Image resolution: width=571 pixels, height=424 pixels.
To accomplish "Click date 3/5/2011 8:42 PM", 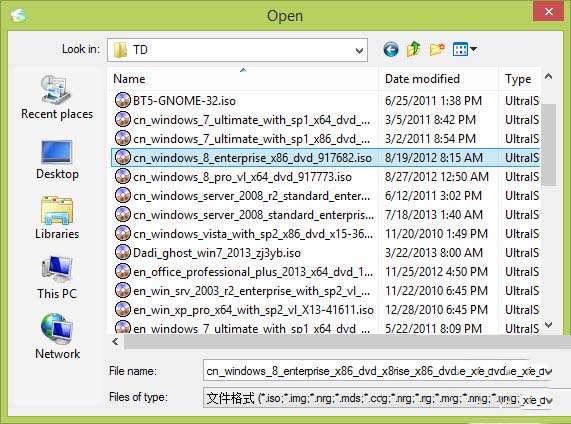I will [x=430, y=119].
